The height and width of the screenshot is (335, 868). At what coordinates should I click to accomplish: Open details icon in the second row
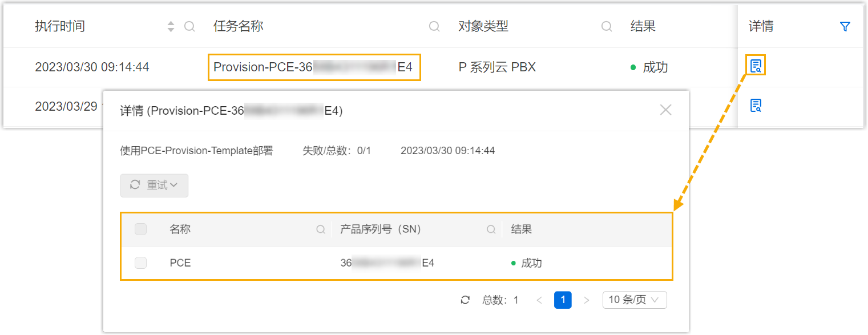756,106
